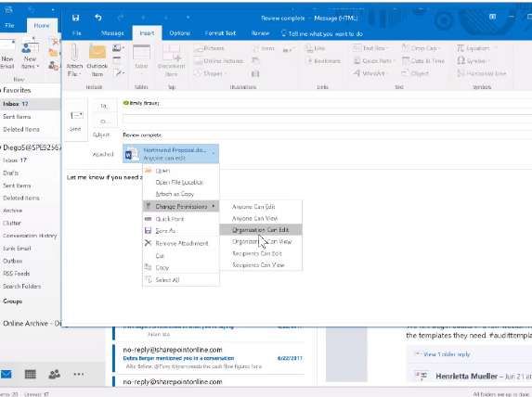Insert an Outlook Item attachment
532x397 pixels.
pyautogui.click(x=97, y=61)
